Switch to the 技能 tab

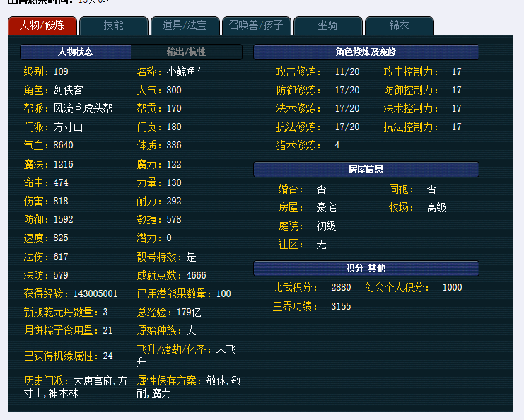(113, 25)
